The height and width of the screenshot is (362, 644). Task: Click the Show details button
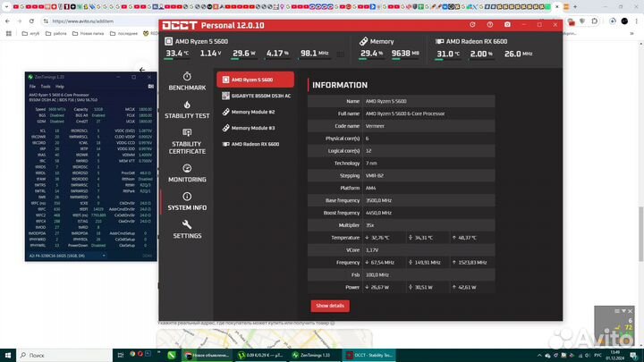[x=330, y=306]
